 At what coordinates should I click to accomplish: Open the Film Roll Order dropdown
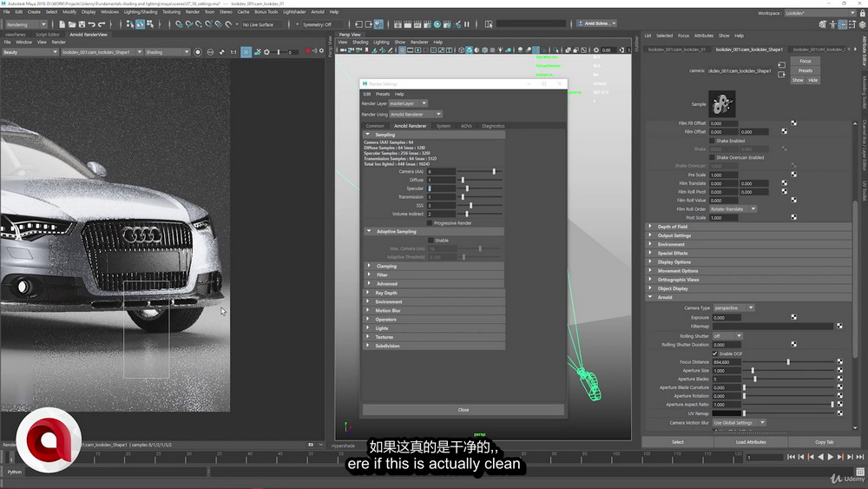733,208
